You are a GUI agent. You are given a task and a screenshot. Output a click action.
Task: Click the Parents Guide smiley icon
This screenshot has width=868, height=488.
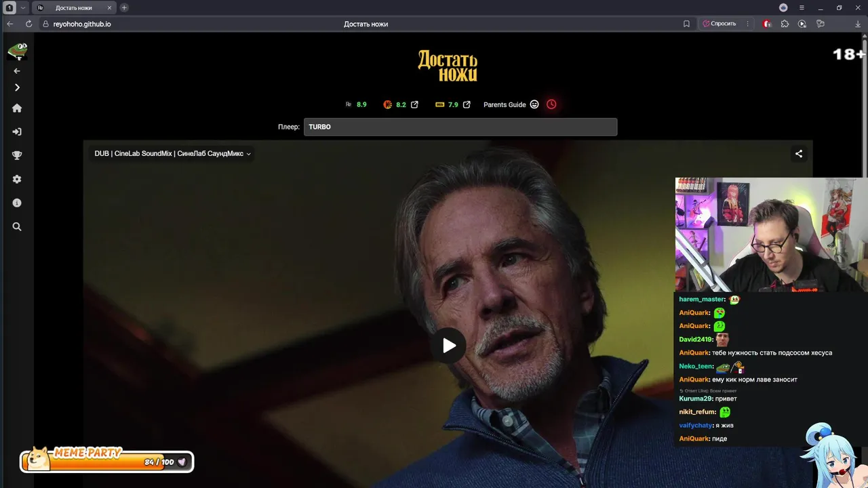click(534, 104)
